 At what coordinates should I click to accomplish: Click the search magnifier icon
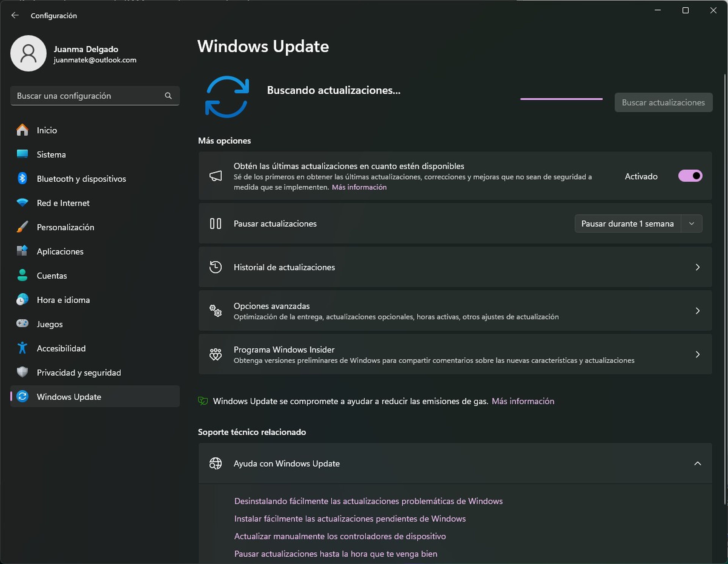pos(168,96)
